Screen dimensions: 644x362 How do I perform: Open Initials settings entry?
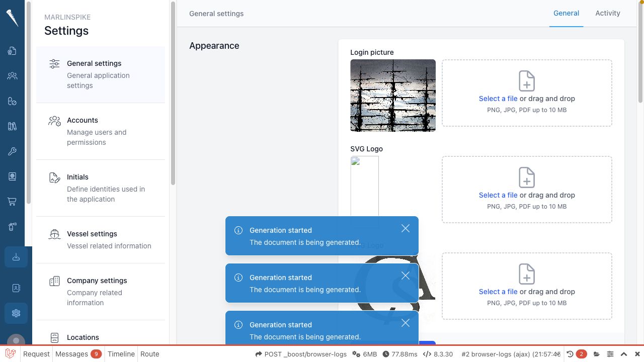click(101, 188)
